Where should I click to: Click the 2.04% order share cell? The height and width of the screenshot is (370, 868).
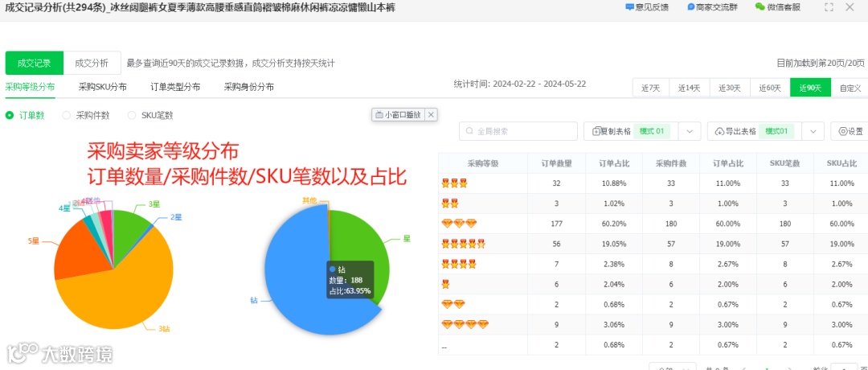click(x=613, y=284)
